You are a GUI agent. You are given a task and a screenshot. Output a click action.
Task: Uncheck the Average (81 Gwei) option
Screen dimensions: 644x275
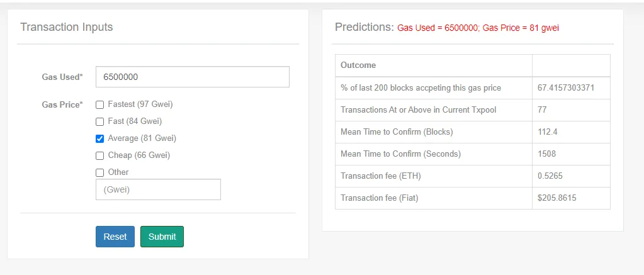click(x=100, y=138)
